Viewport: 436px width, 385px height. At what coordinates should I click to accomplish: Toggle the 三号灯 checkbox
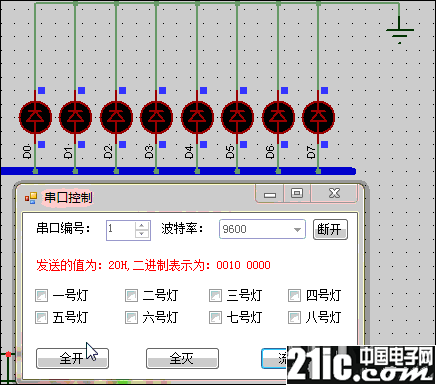pyautogui.click(x=215, y=295)
